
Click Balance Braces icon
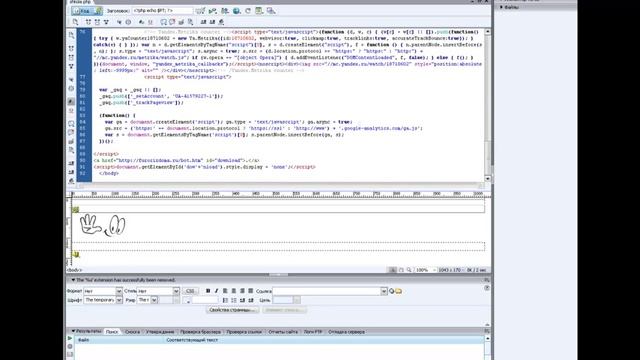click(x=71, y=88)
